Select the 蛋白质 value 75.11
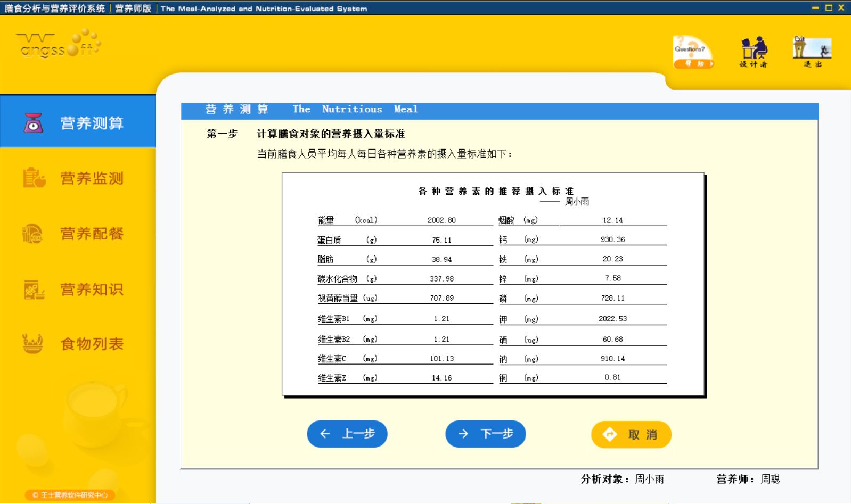851x504 pixels. [x=441, y=241]
